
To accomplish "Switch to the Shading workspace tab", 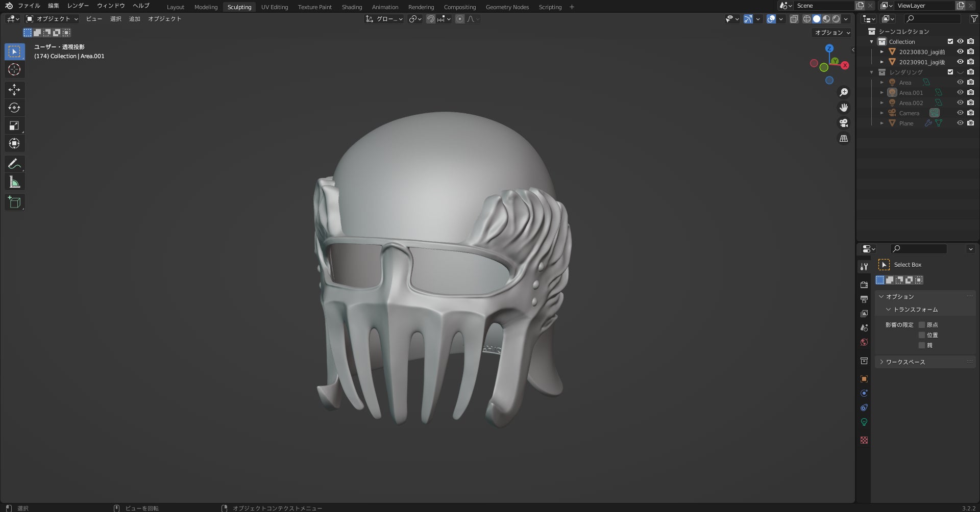I will pos(352,7).
